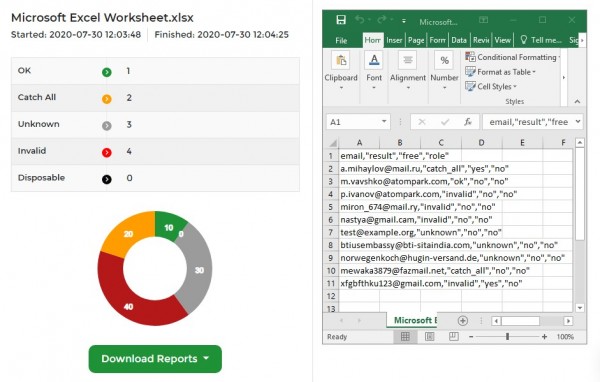Click the Enter checkmark in formula bar

[x=445, y=122]
